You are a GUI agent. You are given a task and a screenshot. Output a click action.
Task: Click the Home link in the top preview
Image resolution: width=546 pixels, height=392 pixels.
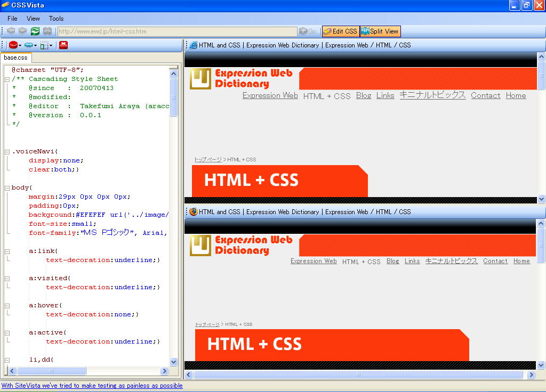[516, 95]
